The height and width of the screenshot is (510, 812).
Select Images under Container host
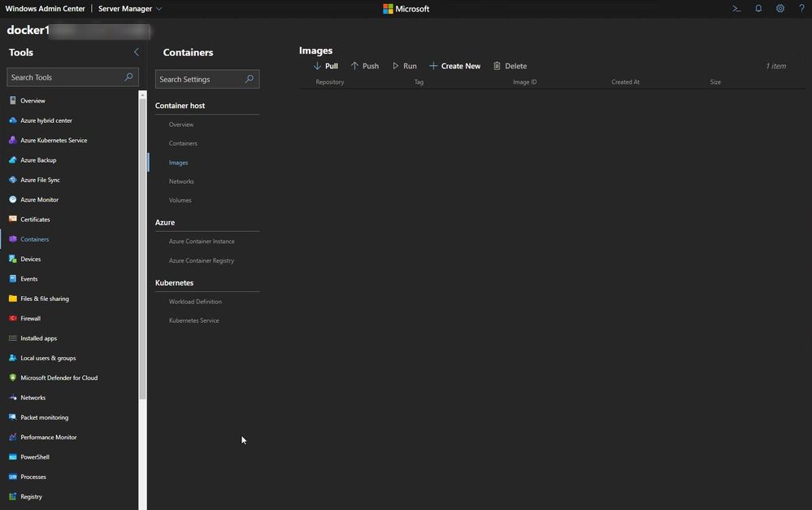[x=178, y=162]
